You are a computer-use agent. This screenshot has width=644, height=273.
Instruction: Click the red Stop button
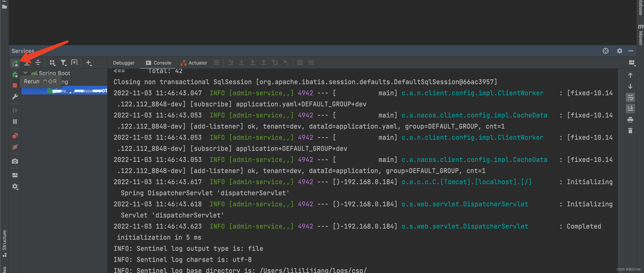coord(15,85)
